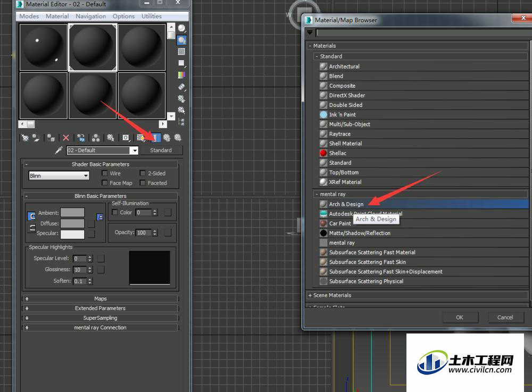The image size is (532, 392).
Task: Enable the Faceted checkbox
Action: pos(143,183)
